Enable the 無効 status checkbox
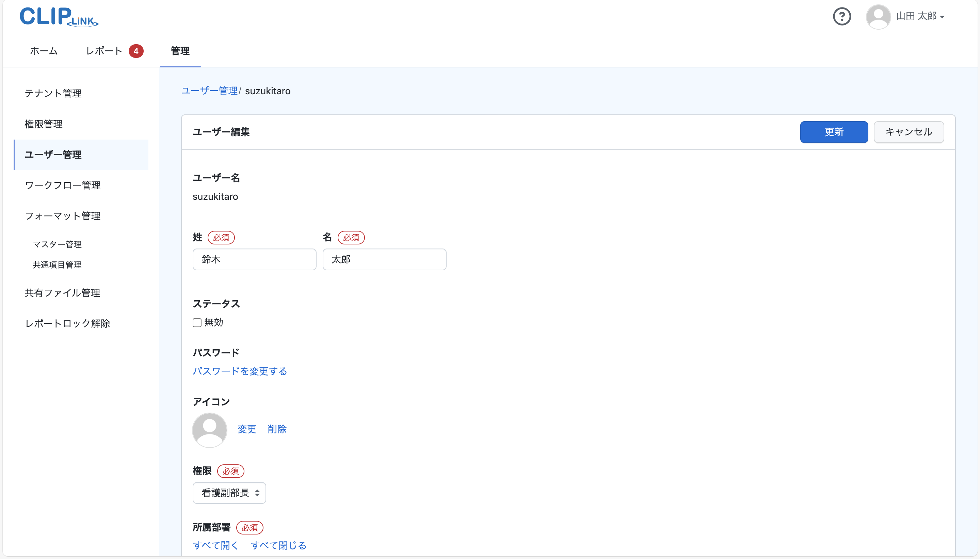The height and width of the screenshot is (559, 980). point(197,322)
